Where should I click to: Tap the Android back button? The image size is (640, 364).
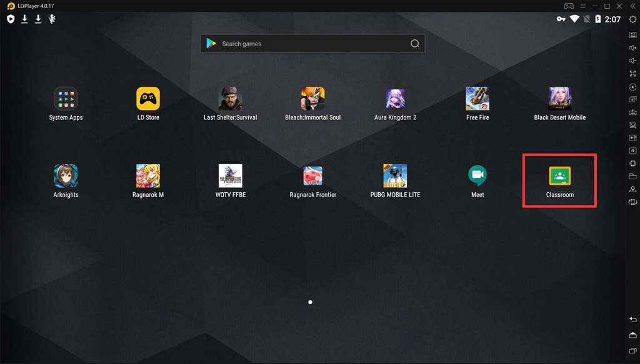click(x=632, y=320)
